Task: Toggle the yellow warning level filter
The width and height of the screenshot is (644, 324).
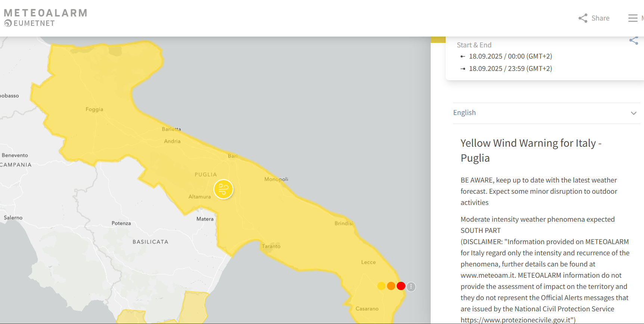Action: click(381, 286)
